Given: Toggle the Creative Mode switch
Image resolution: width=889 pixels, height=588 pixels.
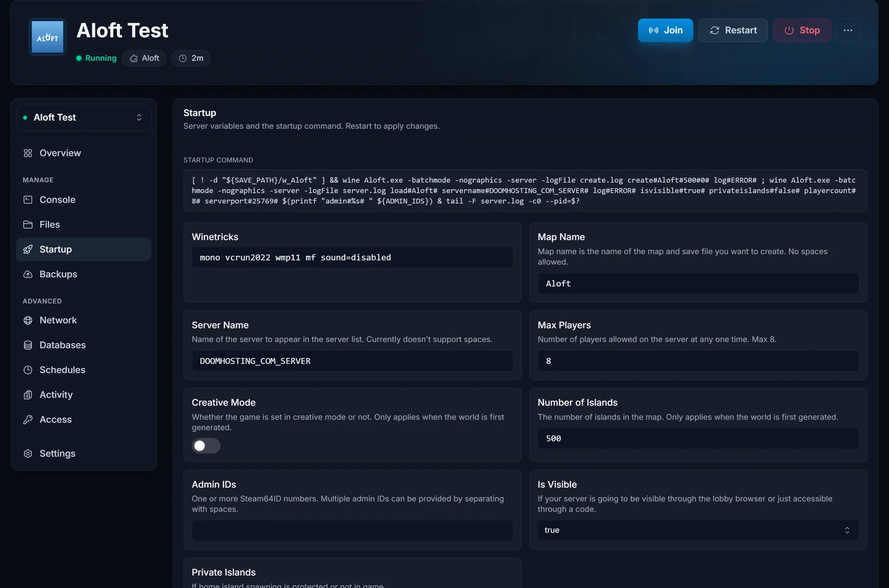Looking at the screenshot, I should coord(206,446).
